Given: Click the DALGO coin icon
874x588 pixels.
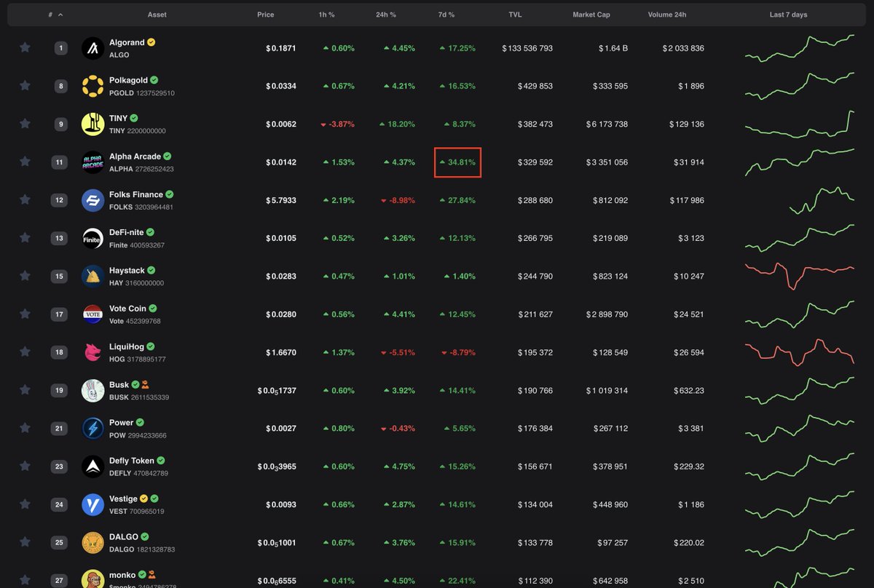Looking at the screenshot, I should click(x=92, y=542).
